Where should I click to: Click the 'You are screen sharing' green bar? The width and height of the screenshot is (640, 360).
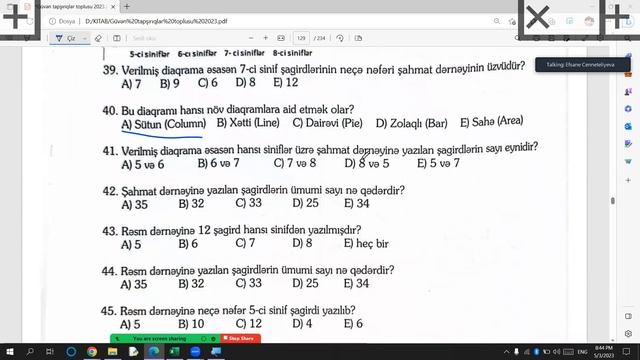(x=165, y=338)
